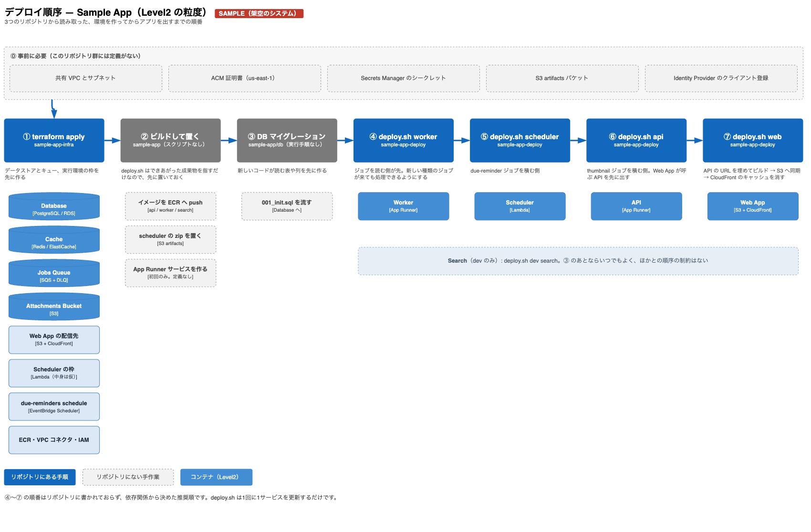Click the App Runner サービスを作る box

[171, 273]
